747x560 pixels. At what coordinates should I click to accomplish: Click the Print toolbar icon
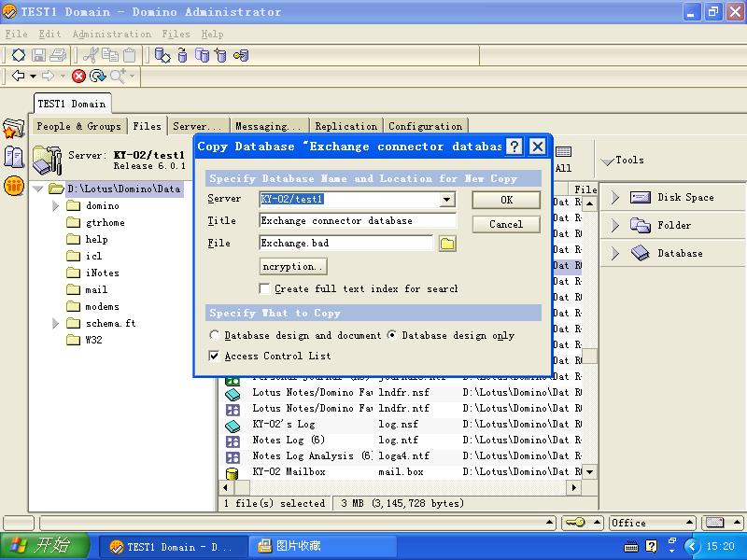point(58,55)
